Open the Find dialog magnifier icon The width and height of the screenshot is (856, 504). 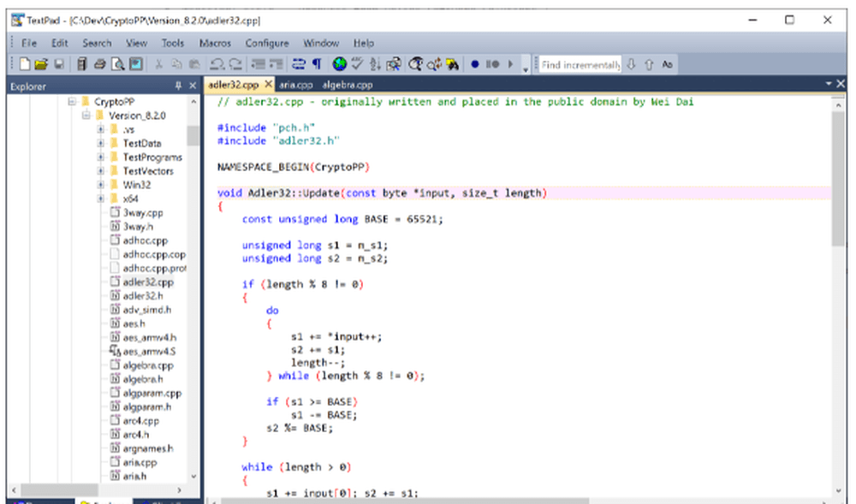pos(416,64)
